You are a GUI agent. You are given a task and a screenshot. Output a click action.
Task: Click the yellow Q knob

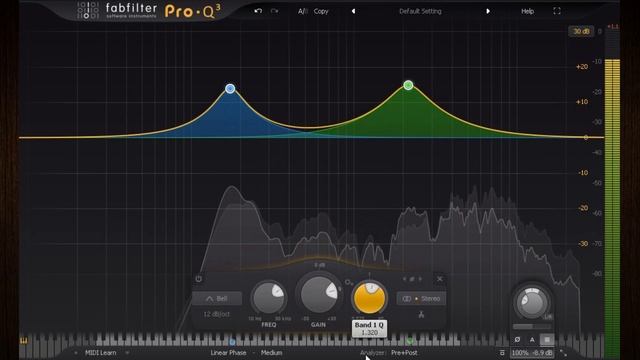[x=369, y=298]
